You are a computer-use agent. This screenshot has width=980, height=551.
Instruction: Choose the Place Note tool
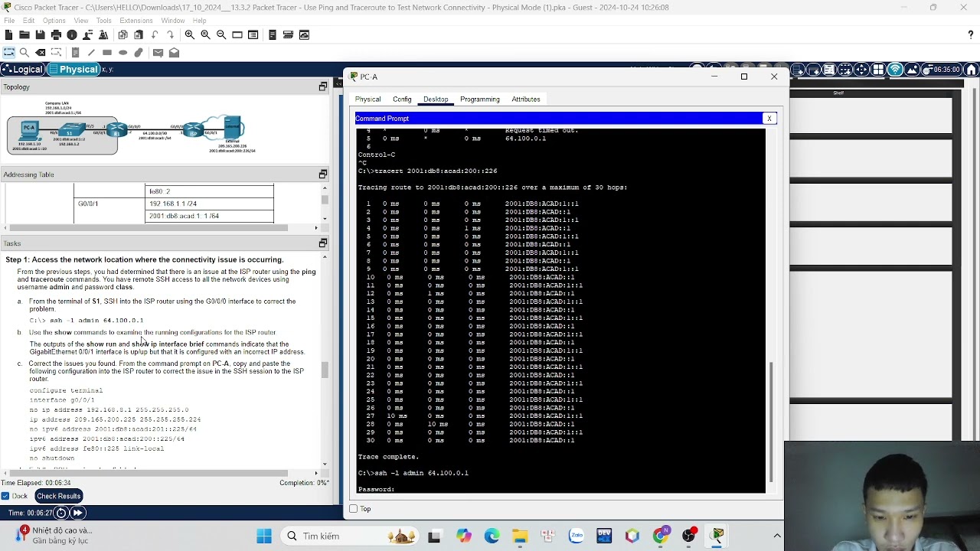(75, 53)
